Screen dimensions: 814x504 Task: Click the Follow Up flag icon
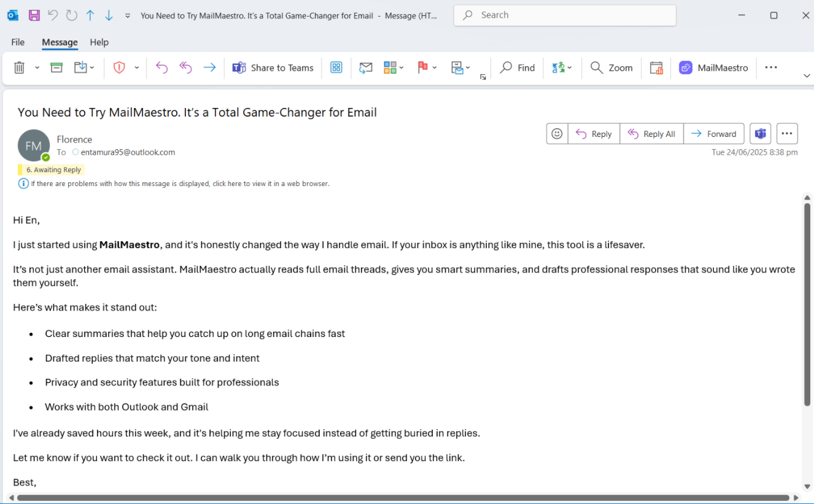[422, 68]
